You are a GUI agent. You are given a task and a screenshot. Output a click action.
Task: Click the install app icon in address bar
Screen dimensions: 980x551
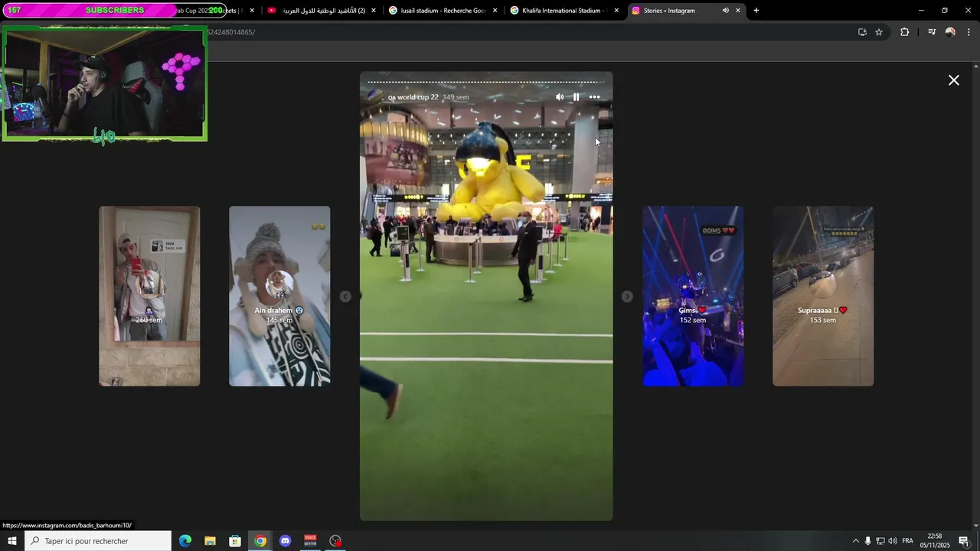click(862, 32)
